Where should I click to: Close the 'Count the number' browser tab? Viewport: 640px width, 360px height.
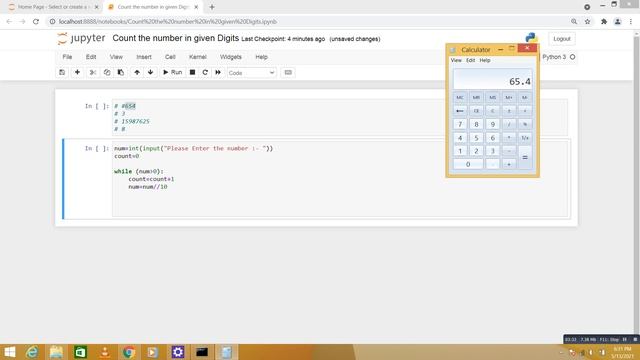196,7
